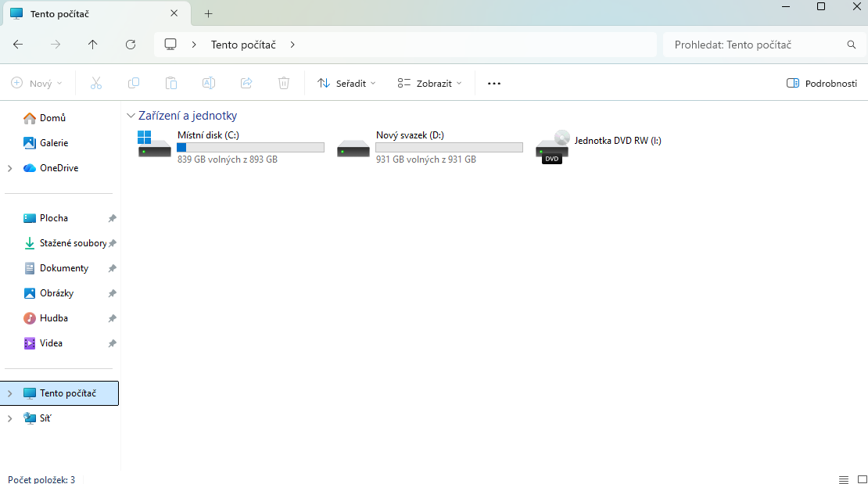Image resolution: width=868 pixels, height=484 pixels.
Task: Expand the OneDrive tree node
Action: coord(9,168)
